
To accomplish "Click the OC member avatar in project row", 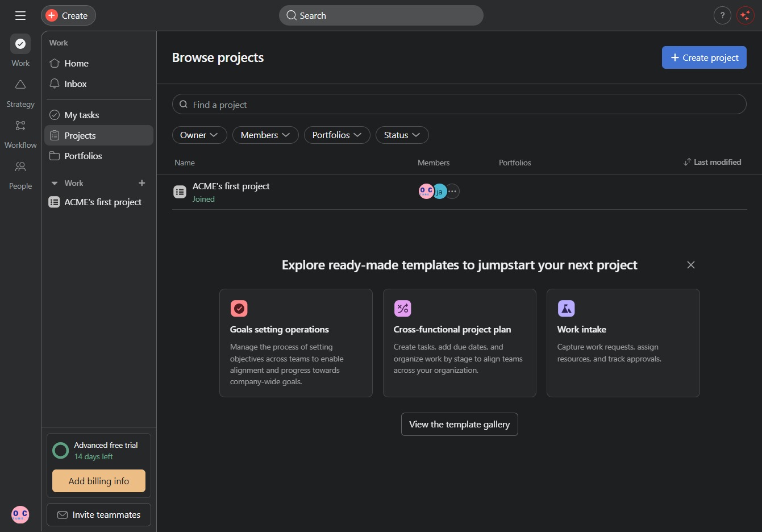I will pyautogui.click(x=426, y=192).
